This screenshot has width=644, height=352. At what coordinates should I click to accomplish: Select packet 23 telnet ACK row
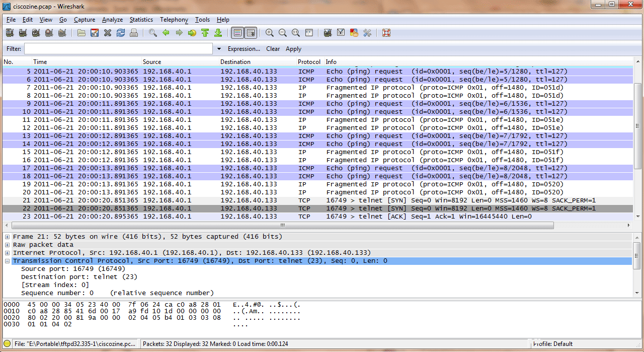pos(317,217)
